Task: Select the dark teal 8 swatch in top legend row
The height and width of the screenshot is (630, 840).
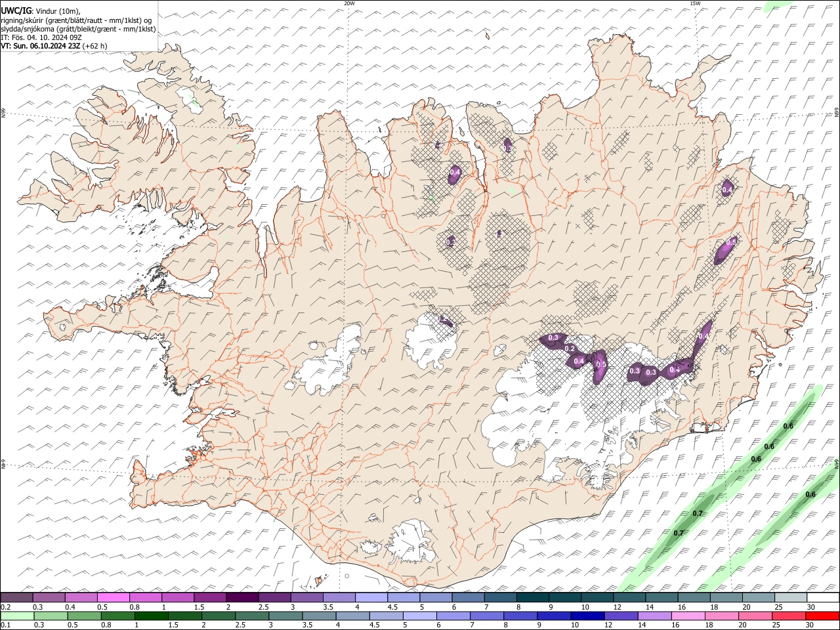Action: click(532, 597)
